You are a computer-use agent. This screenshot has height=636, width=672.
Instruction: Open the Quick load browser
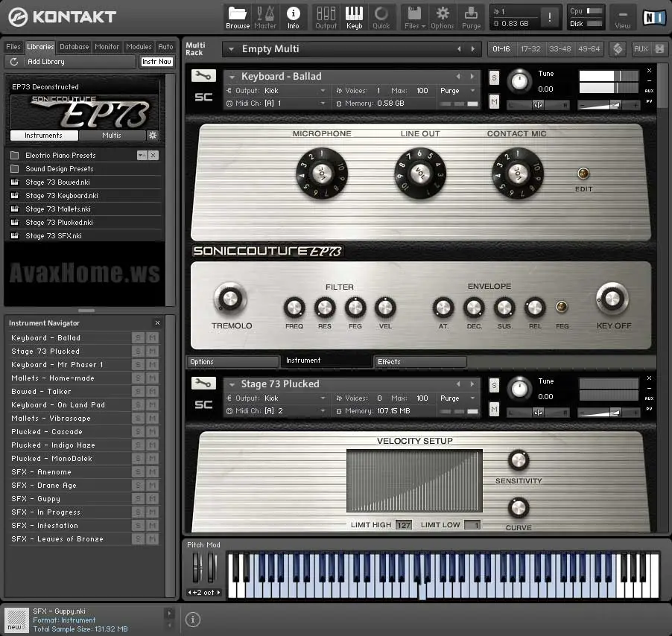point(381,18)
